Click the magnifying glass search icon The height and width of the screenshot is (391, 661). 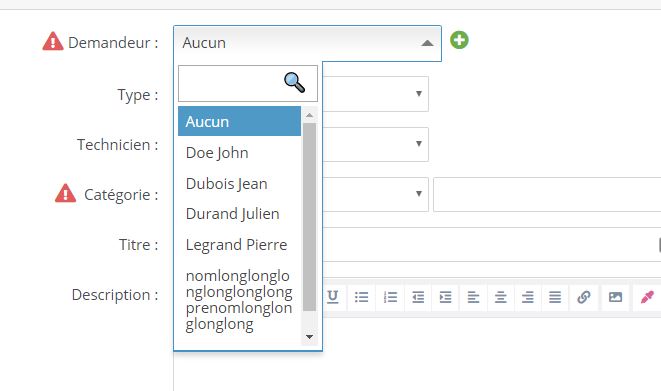[x=294, y=83]
